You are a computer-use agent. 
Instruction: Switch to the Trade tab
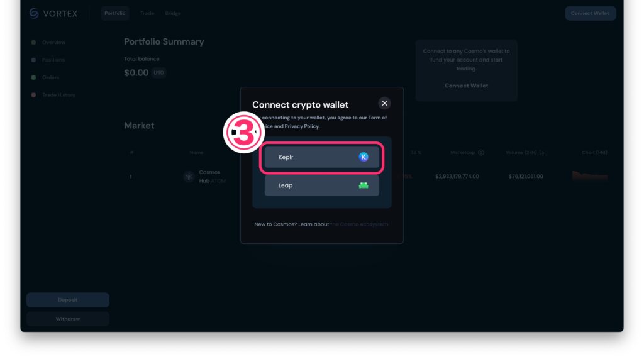(147, 13)
